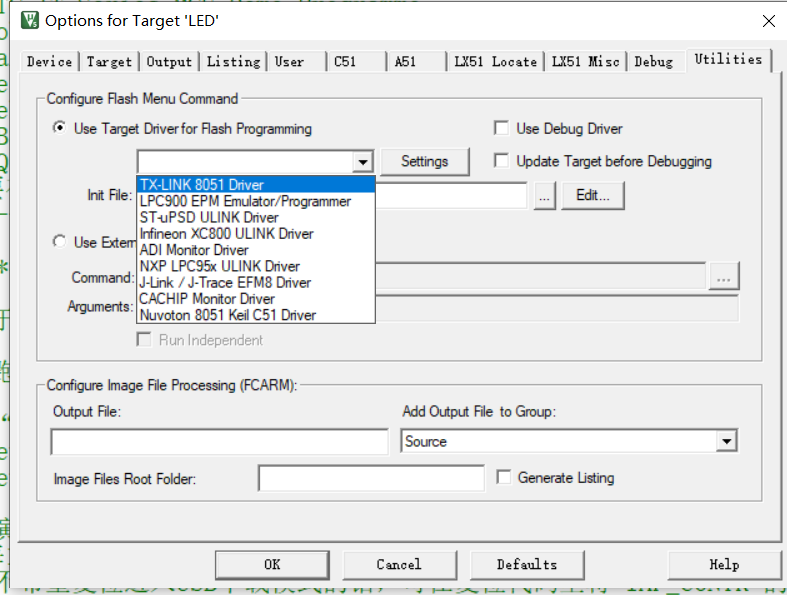Click the Cancel button
The image size is (787, 595).
coord(400,565)
